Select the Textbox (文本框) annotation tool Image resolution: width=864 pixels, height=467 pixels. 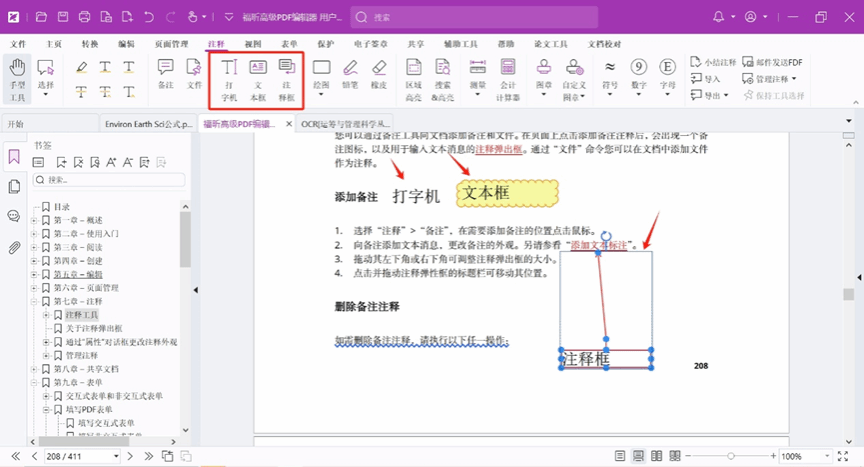click(x=258, y=79)
